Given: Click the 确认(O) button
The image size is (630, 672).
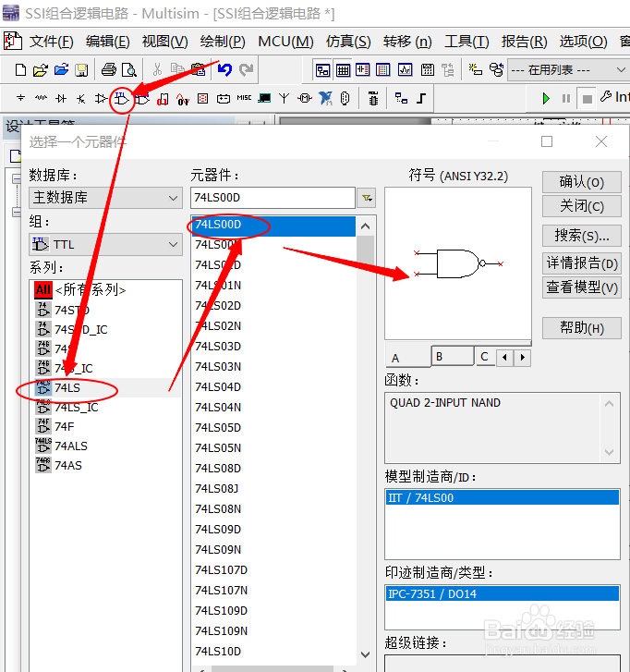Looking at the screenshot, I should (582, 182).
